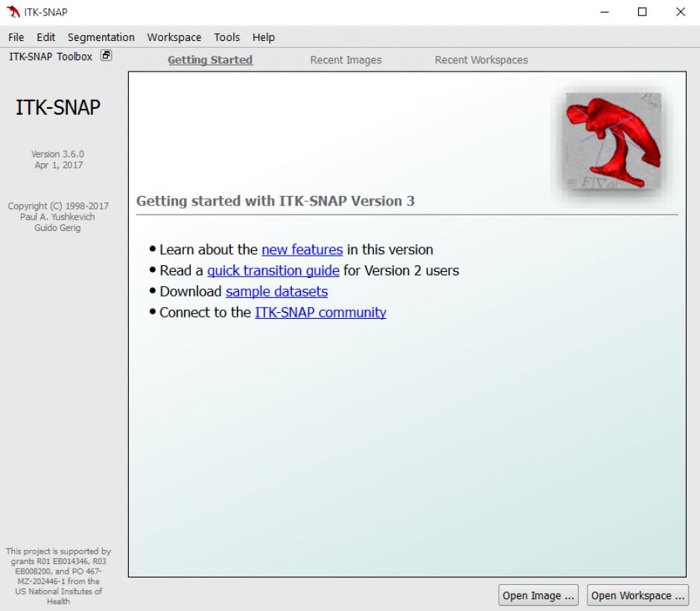Open the quick transition guide link

point(273,270)
